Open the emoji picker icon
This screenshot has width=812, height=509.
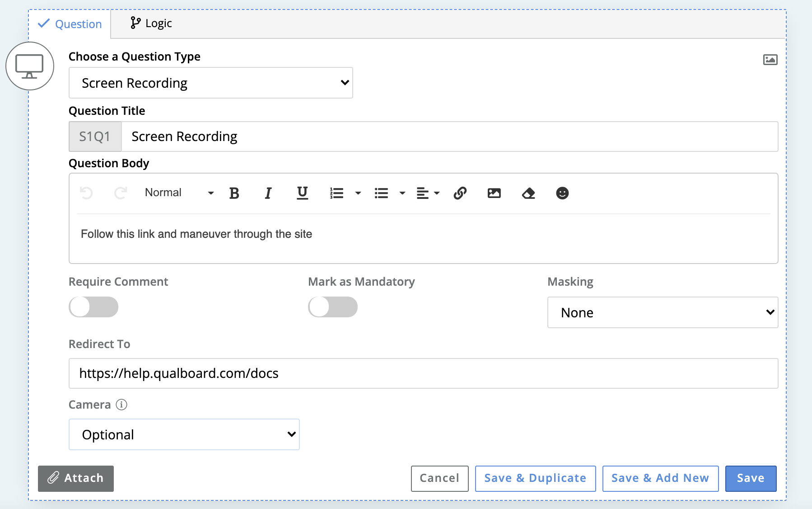click(562, 193)
